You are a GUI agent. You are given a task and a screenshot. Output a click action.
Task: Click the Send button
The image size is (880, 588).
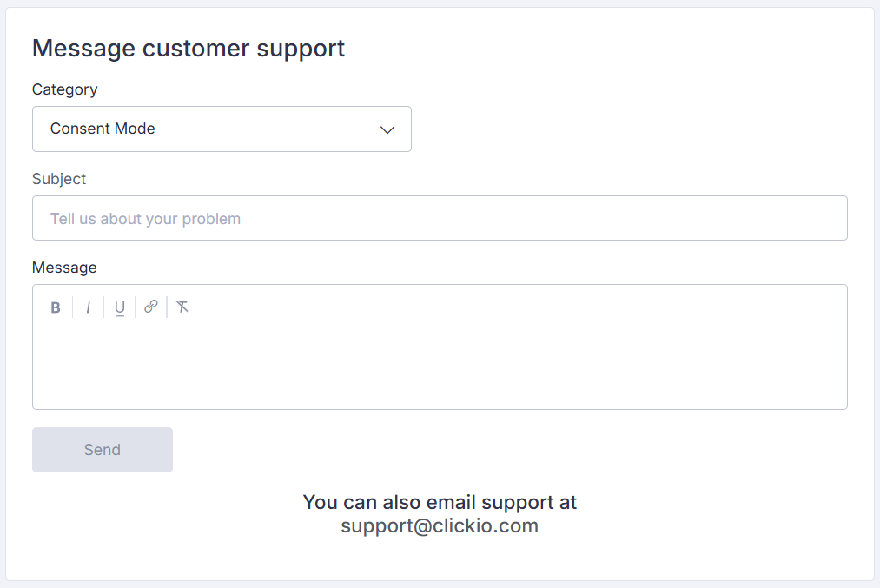(x=103, y=450)
